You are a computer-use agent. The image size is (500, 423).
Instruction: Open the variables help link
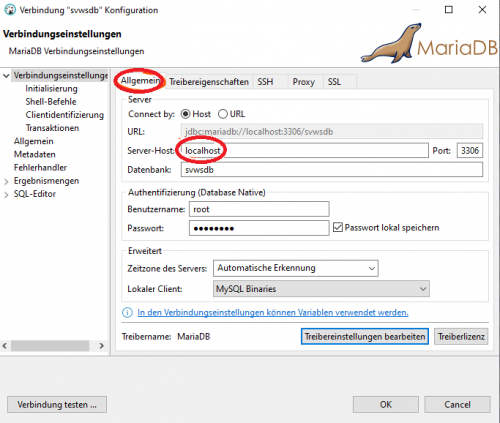(273, 313)
